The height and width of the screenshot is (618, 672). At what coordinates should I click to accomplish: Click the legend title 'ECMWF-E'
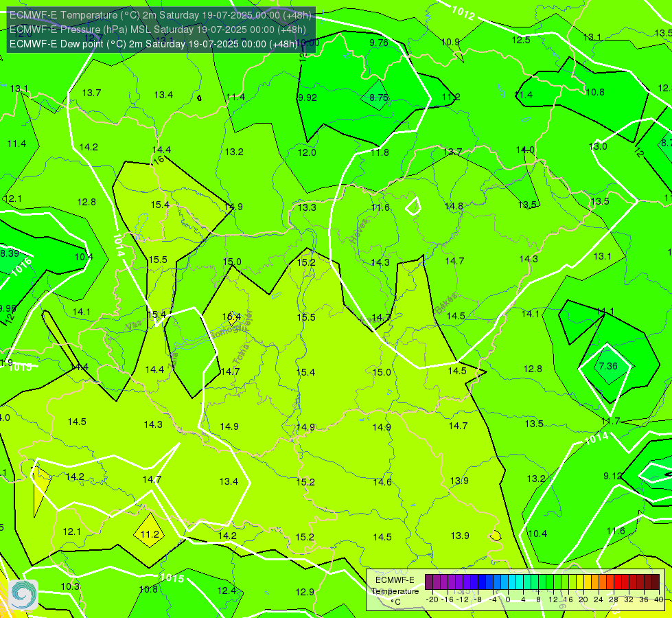coord(395,580)
